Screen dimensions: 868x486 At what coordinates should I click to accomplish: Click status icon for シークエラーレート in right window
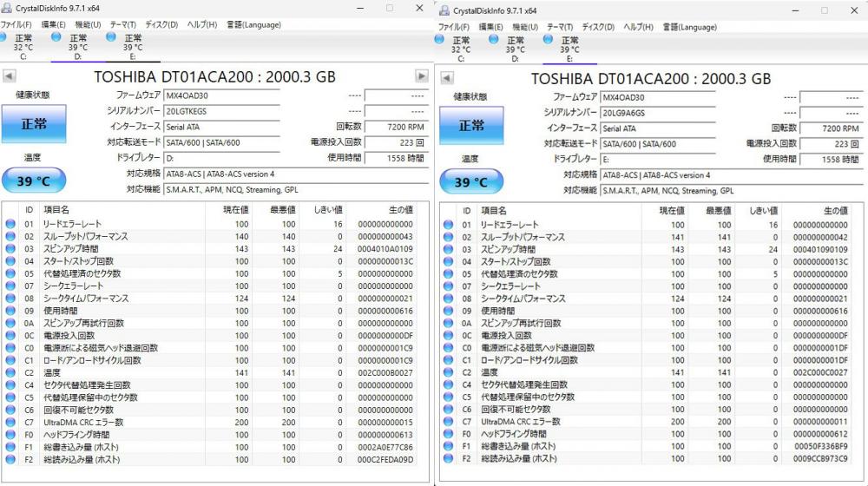pos(449,286)
